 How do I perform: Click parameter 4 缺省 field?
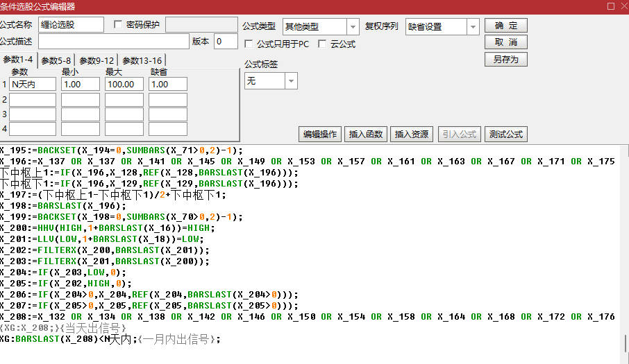[x=168, y=129]
